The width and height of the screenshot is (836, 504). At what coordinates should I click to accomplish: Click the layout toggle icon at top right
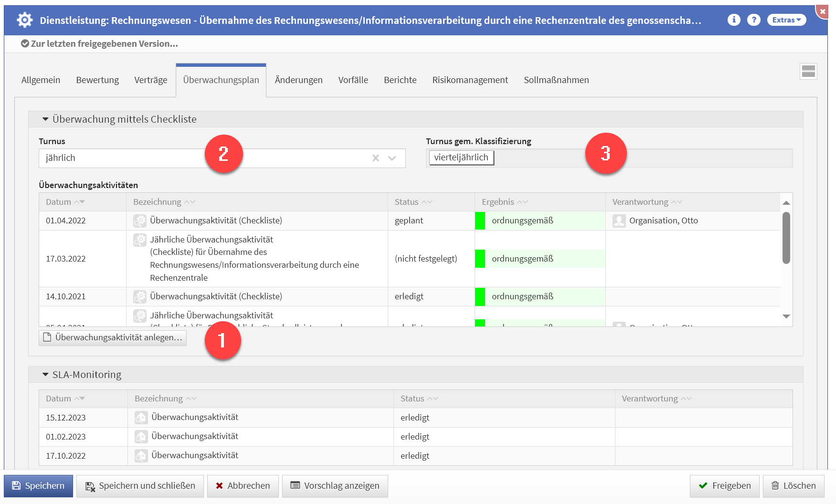(808, 72)
